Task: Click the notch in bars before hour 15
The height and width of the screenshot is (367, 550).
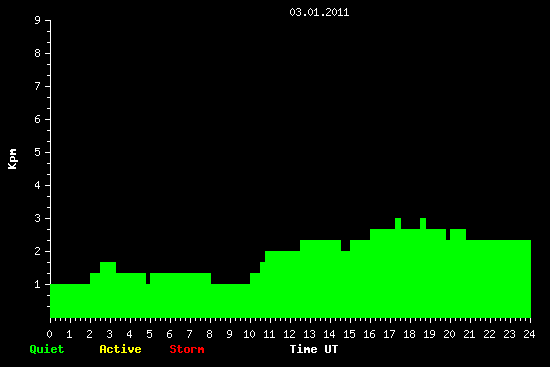Action: 346,246
